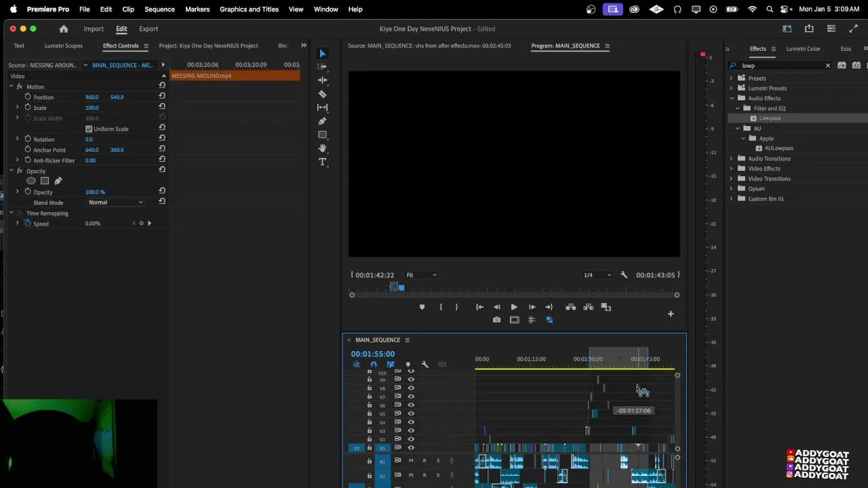Click the Extract button
Viewport: 868px width, 488px height.
click(588, 307)
